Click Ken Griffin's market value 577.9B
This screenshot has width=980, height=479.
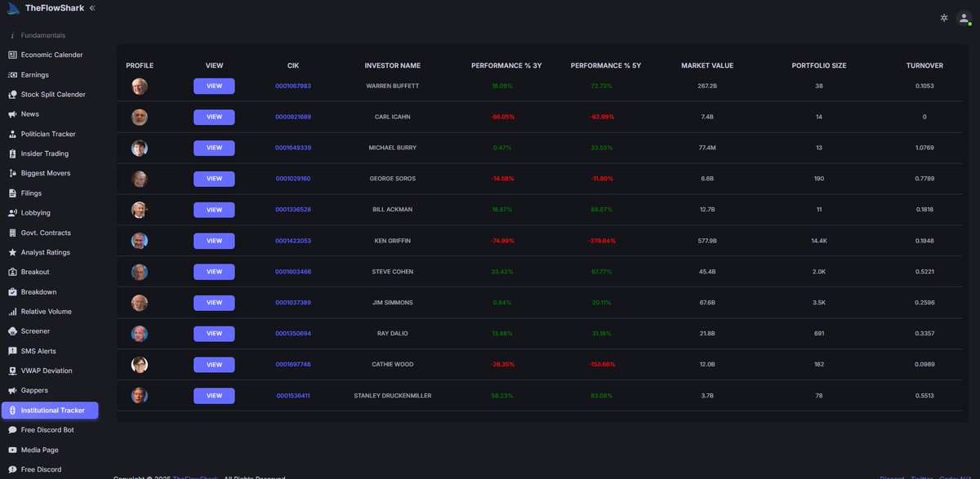point(707,241)
